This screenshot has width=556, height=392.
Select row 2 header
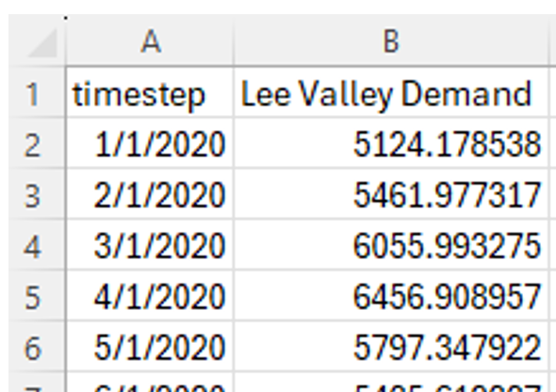pyautogui.click(x=37, y=142)
